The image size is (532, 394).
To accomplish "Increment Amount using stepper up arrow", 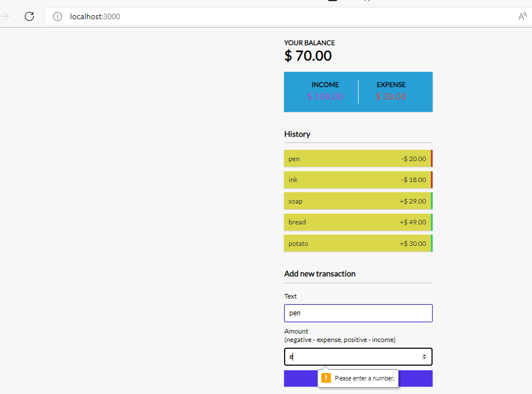I will (424, 354).
